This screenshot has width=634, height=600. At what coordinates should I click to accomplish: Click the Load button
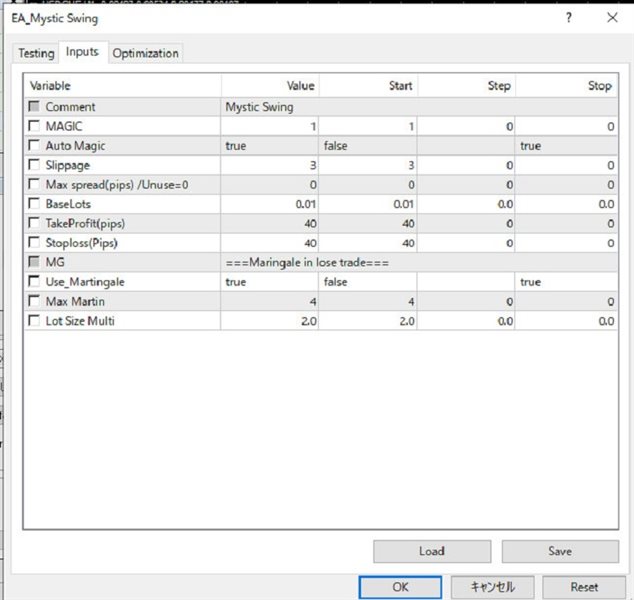(432, 551)
